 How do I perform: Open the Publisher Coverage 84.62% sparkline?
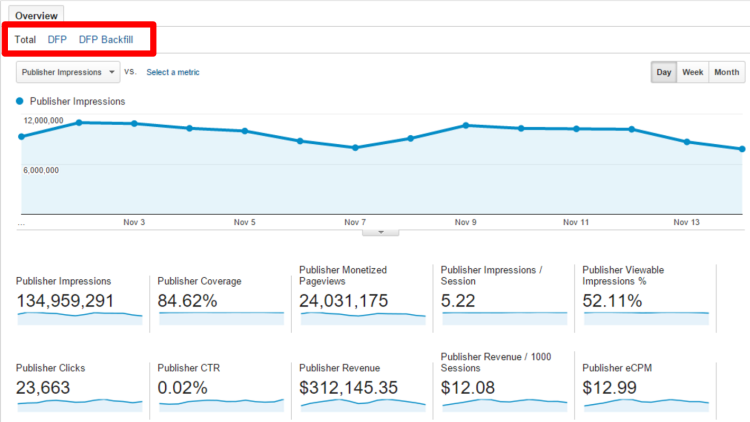point(220,315)
